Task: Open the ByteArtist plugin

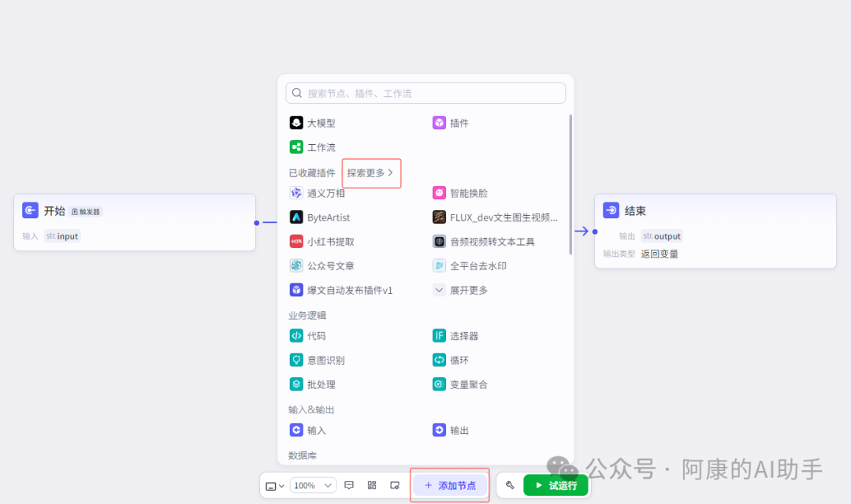Action: 320,217
